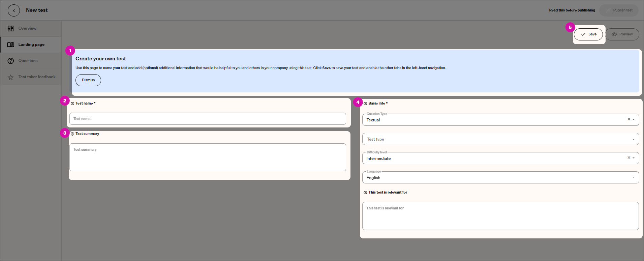Clear the Intermediate difficulty level selection
Screen dimensions: 644x261
(628, 158)
